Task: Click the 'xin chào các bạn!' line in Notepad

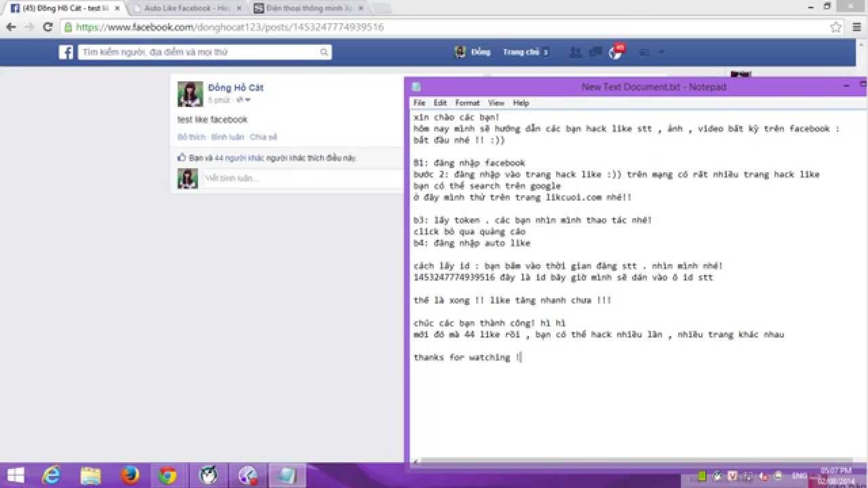Action: (456, 117)
